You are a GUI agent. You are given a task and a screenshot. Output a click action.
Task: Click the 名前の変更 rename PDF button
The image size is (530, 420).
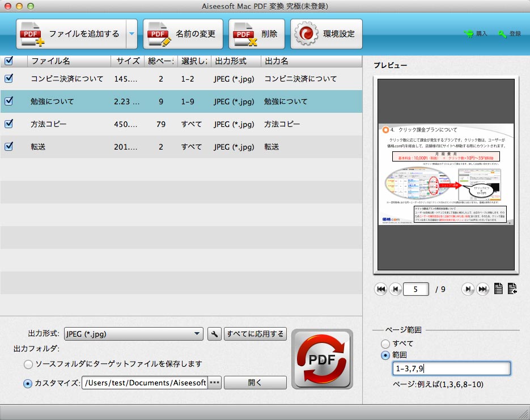click(183, 34)
